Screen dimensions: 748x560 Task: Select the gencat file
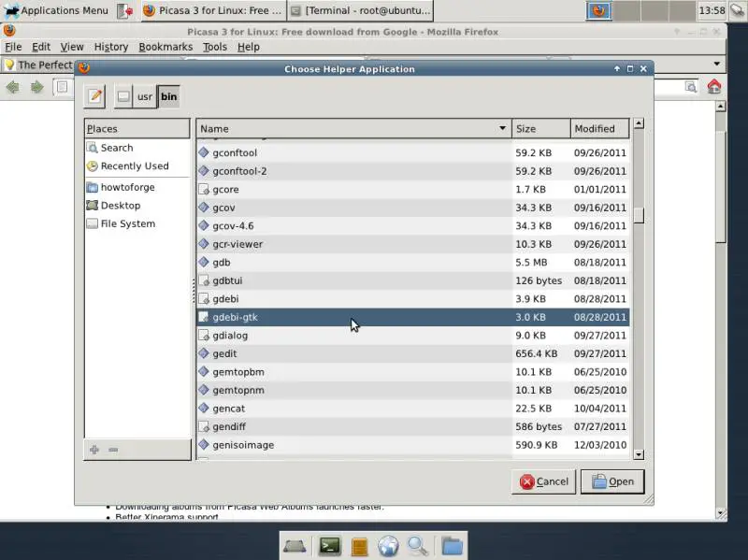point(412,409)
